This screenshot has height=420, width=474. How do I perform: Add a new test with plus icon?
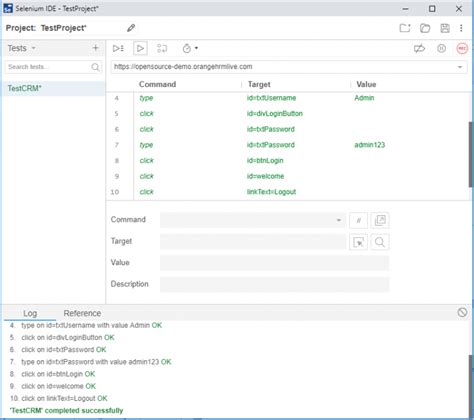(96, 48)
